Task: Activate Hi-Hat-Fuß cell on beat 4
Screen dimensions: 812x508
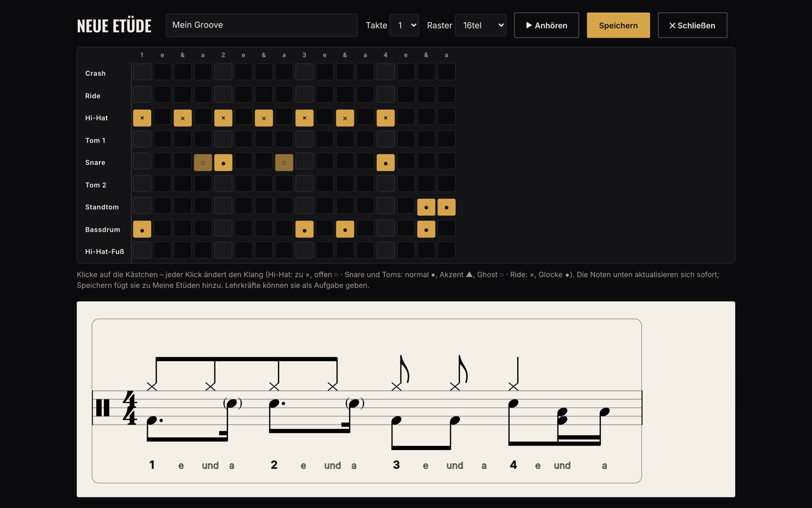Action: click(x=386, y=250)
